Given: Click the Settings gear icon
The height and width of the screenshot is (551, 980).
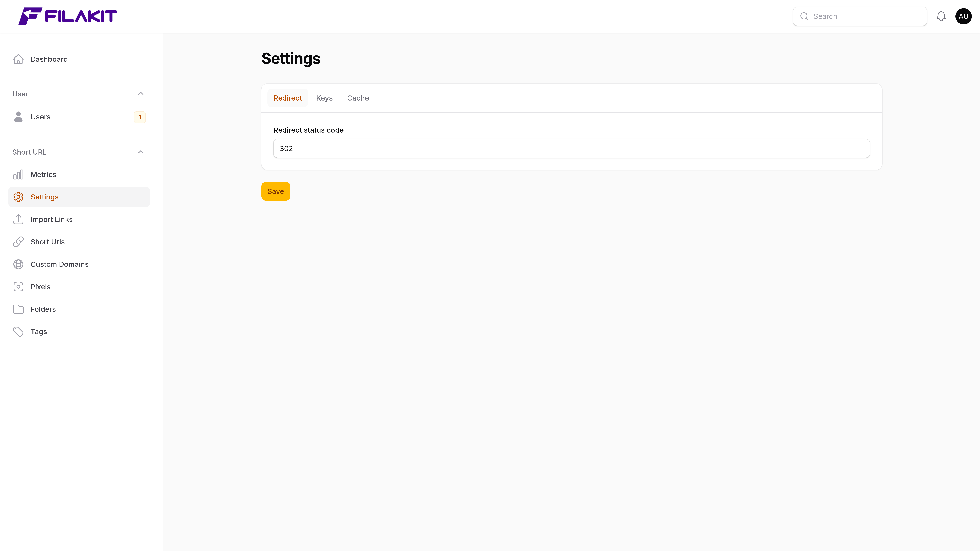Looking at the screenshot, I should pyautogui.click(x=18, y=197).
